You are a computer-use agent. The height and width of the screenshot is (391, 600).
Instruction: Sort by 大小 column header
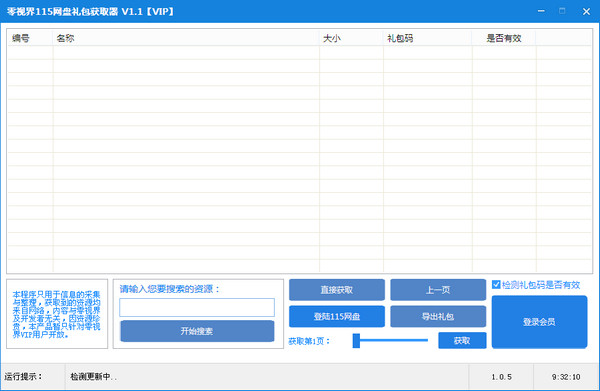point(351,38)
